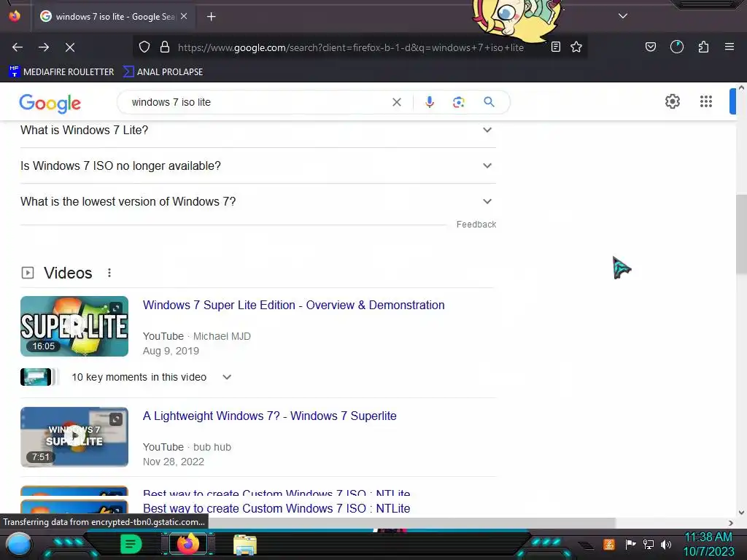The width and height of the screenshot is (747, 560).
Task: Go to Google homepage via logo
Action: (50, 104)
